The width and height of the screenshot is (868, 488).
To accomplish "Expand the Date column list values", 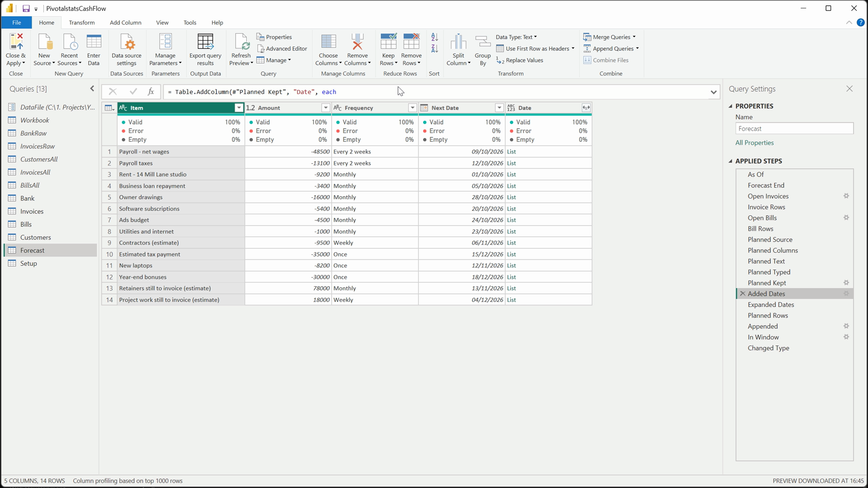I will coord(586,108).
